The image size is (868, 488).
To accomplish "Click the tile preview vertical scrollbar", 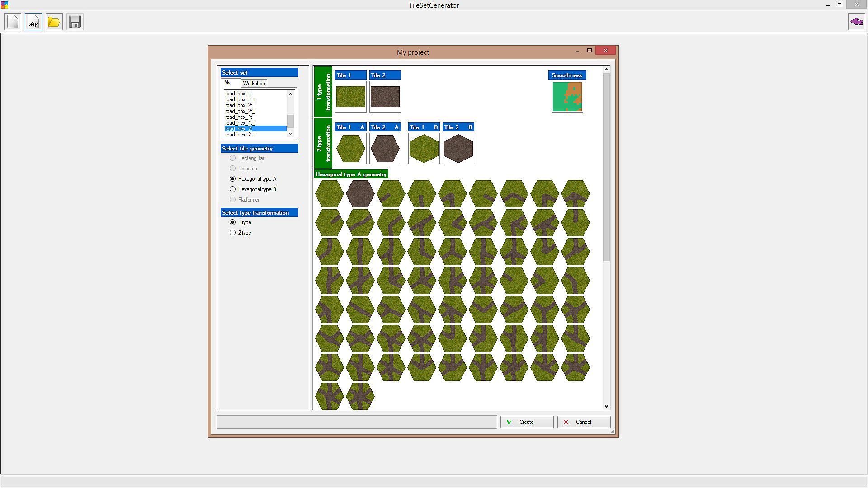I will tap(606, 167).
